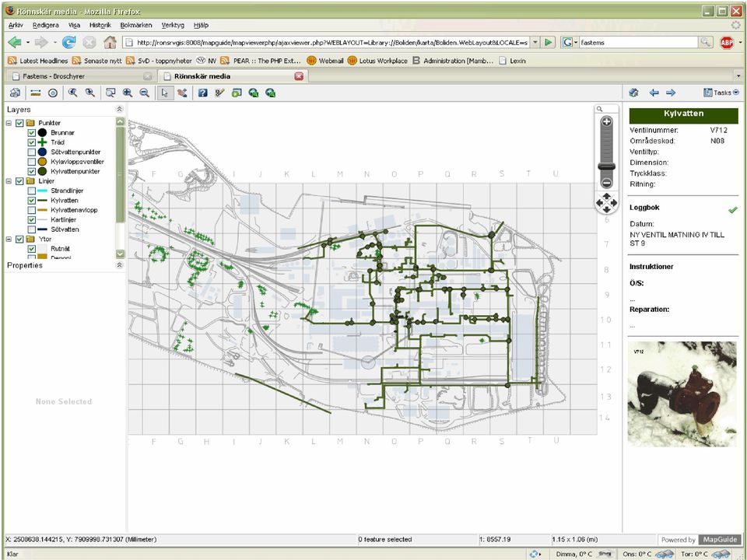Screen dimensions: 747x560
Task: Select the Zoom Out magnifier tool
Action: 145,93
